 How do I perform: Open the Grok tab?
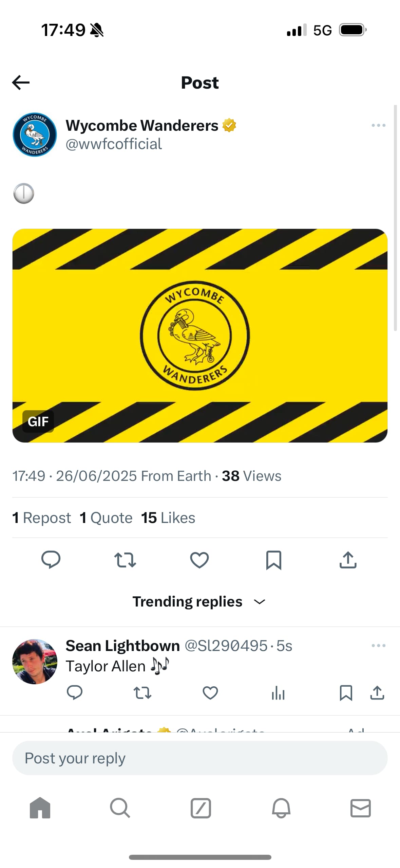pos(201,808)
